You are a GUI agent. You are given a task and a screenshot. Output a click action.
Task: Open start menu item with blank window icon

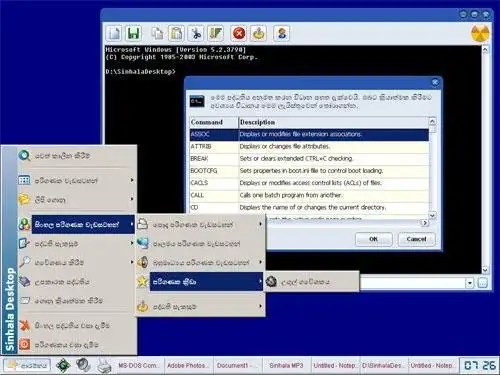click(x=77, y=300)
